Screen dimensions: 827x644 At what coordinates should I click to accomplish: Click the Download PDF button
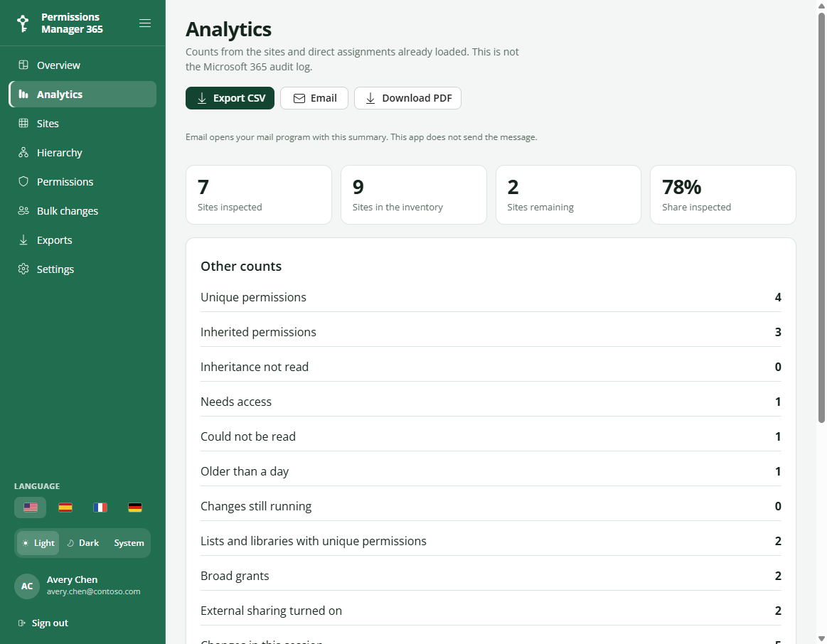click(x=407, y=98)
